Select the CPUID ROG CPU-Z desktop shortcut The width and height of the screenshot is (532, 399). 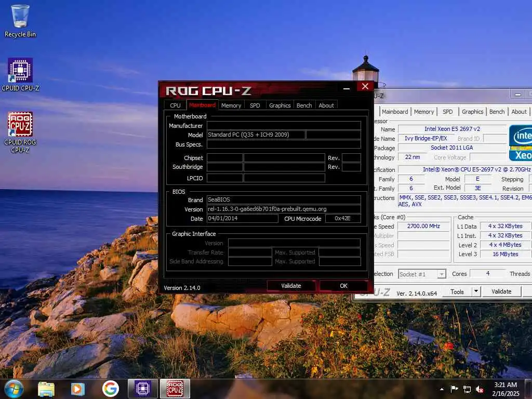pyautogui.click(x=20, y=132)
